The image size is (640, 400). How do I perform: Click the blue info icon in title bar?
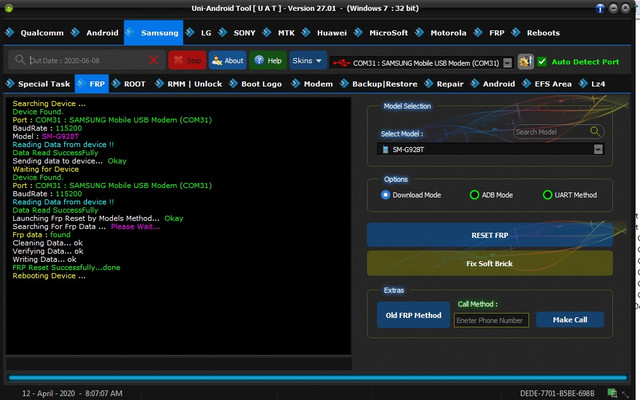[x=600, y=8]
